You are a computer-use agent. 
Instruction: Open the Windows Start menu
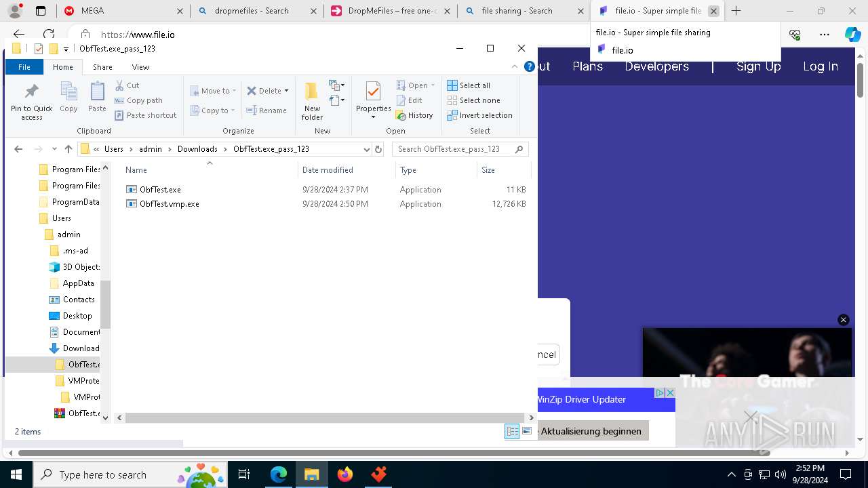16,474
